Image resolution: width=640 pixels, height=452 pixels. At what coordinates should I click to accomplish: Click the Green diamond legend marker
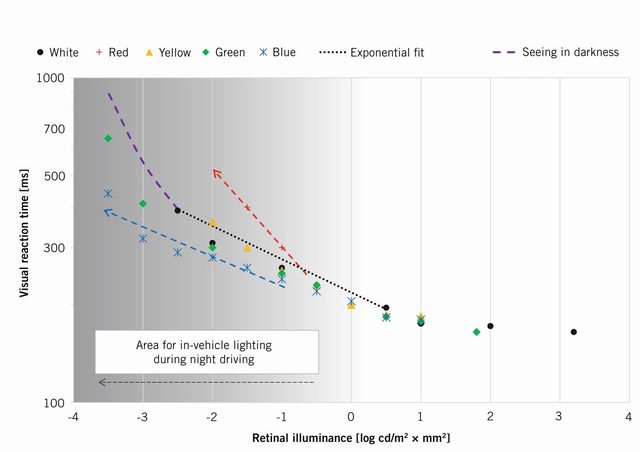pos(204,52)
